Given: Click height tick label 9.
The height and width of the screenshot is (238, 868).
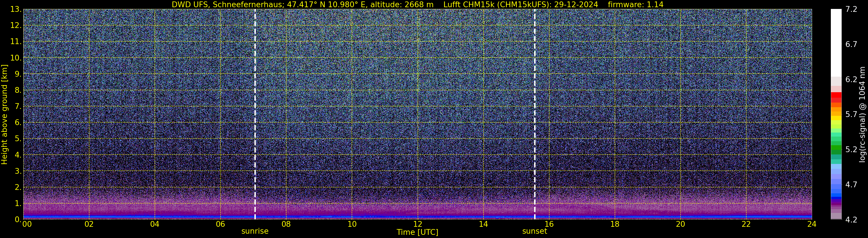Looking at the screenshot, I should [x=18, y=74].
